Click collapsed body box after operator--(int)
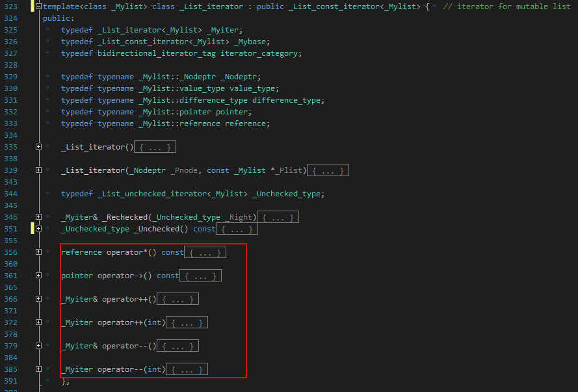 [x=187, y=369]
